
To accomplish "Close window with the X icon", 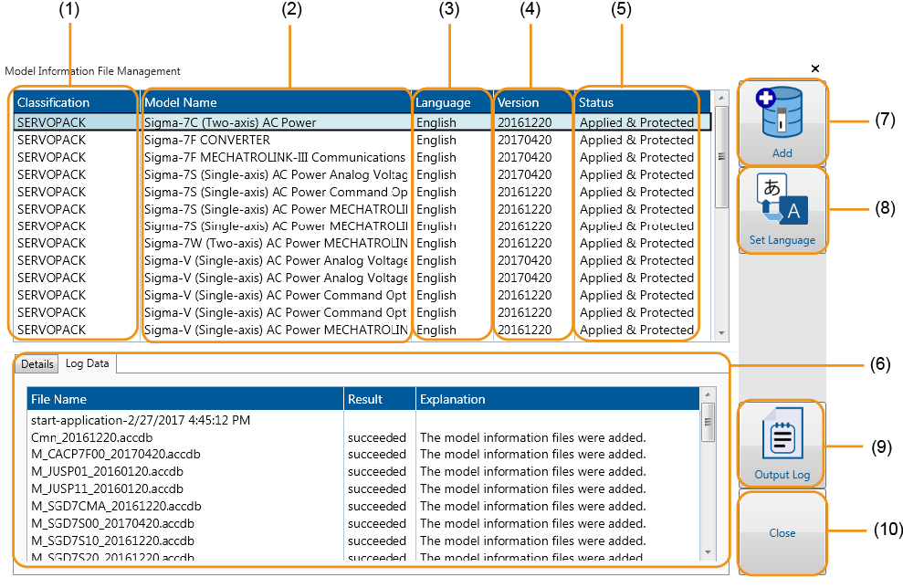I will (815, 68).
